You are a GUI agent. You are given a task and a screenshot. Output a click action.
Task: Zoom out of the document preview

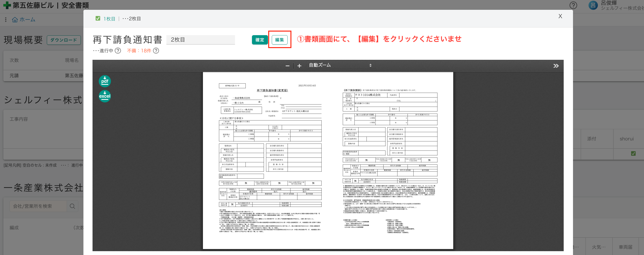click(288, 65)
